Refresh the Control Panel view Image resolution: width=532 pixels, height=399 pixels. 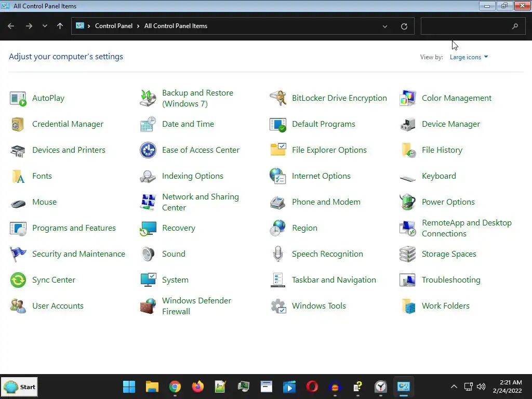[x=404, y=26]
